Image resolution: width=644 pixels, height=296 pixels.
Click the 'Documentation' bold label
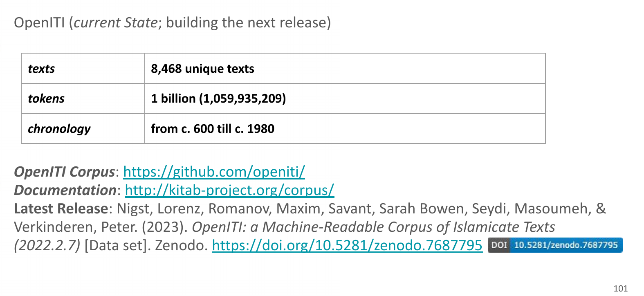(65, 190)
